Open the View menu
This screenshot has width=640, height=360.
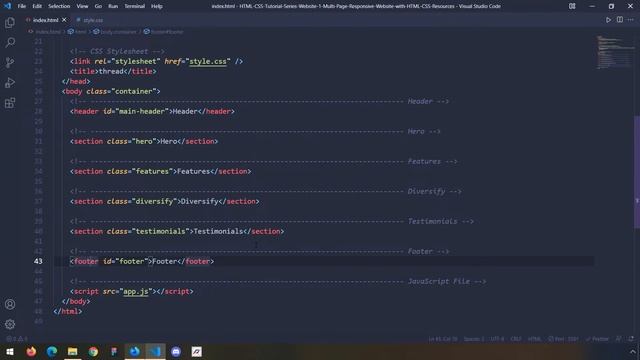(x=82, y=6)
